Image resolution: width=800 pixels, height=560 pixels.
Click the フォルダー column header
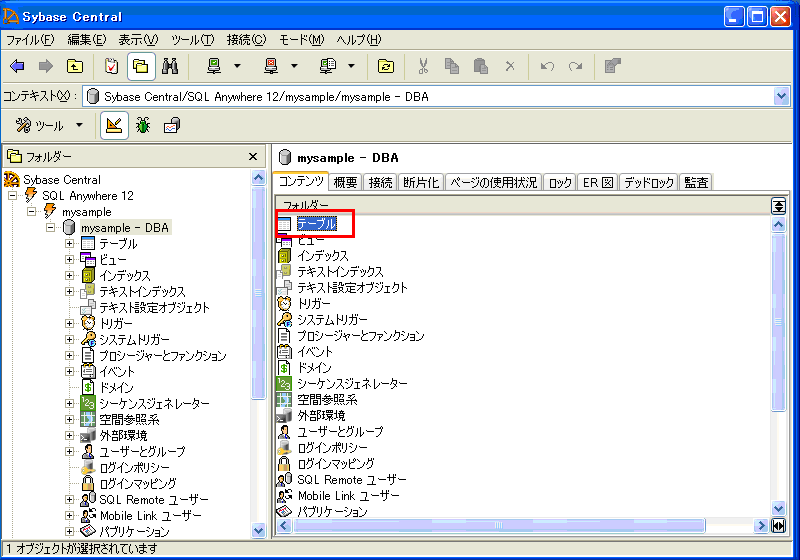[x=520, y=205]
